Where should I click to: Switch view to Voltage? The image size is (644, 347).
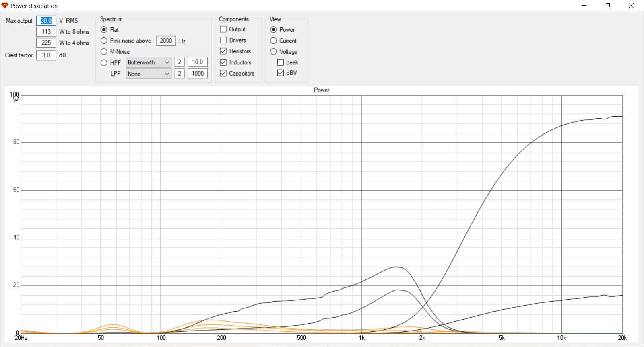pos(274,52)
